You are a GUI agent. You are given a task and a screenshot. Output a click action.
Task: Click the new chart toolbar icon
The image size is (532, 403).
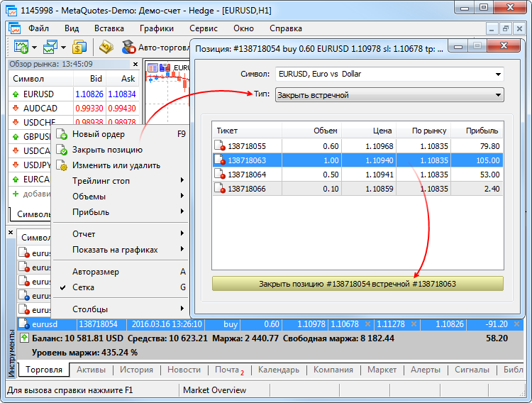(x=21, y=48)
